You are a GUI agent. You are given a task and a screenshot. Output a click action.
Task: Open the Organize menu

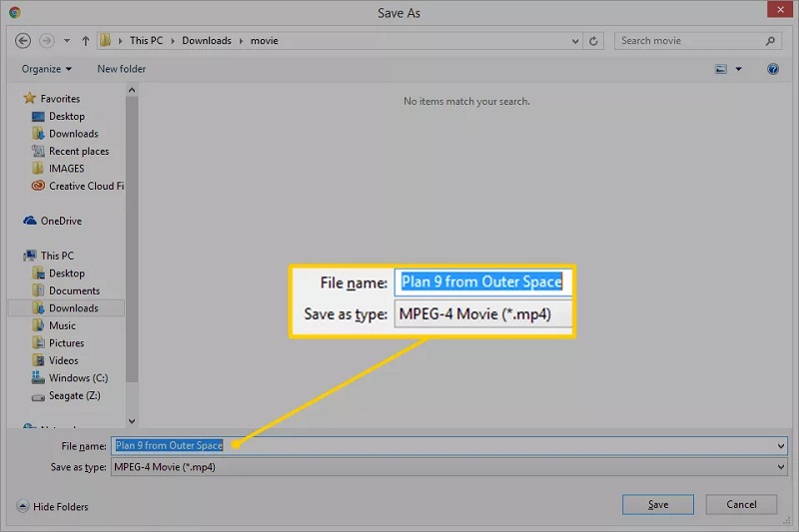coord(46,69)
